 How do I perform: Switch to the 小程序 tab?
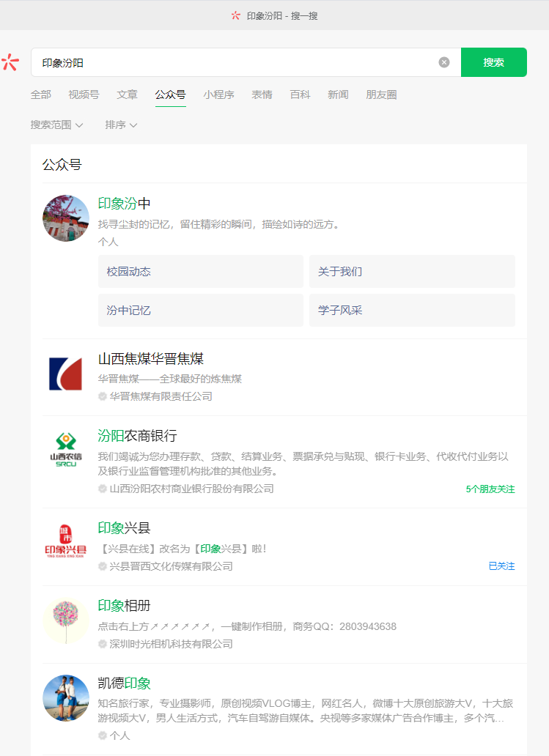[218, 94]
